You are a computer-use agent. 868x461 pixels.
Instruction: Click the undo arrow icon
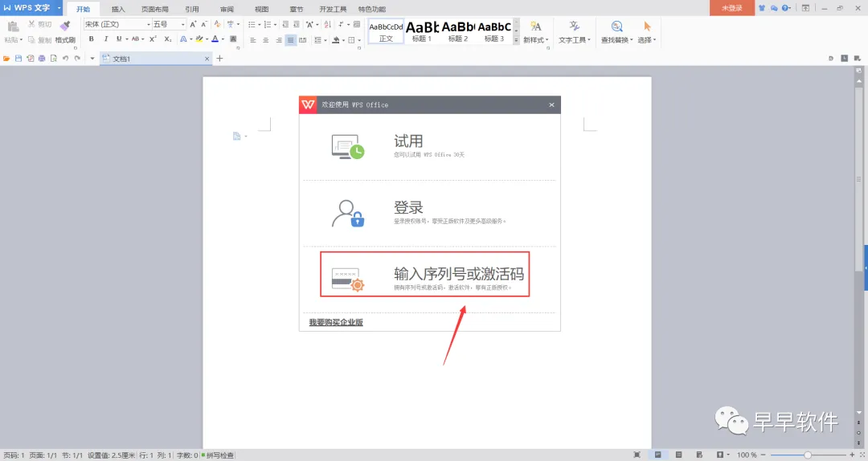(x=65, y=58)
